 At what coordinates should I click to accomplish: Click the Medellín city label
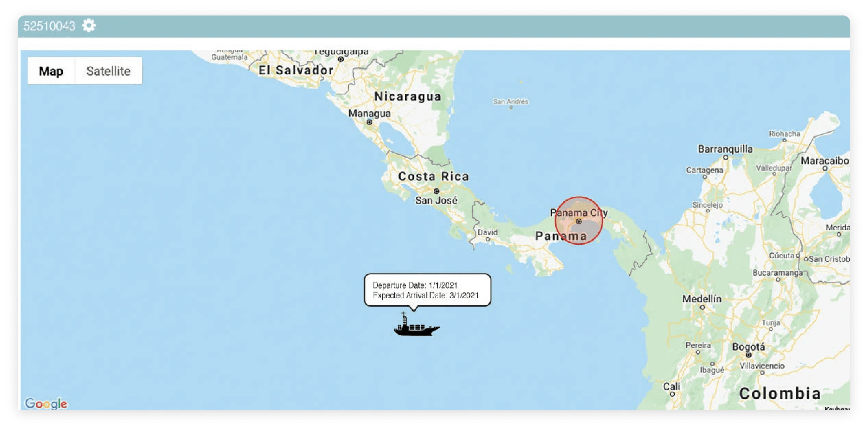tap(702, 299)
